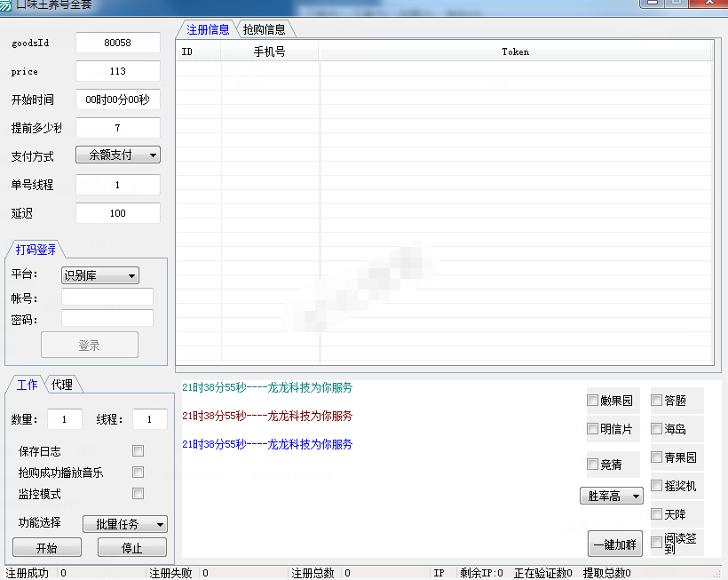This screenshot has width=728, height=580.
Task: Check the 竞猜 checkbox
Action: click(x=593, y=464)
